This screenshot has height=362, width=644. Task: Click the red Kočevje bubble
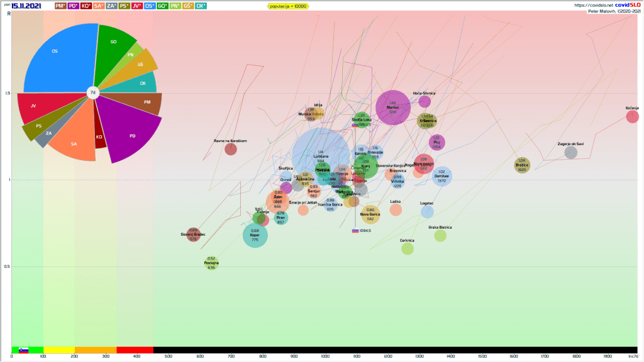click(x=632, y=116)
